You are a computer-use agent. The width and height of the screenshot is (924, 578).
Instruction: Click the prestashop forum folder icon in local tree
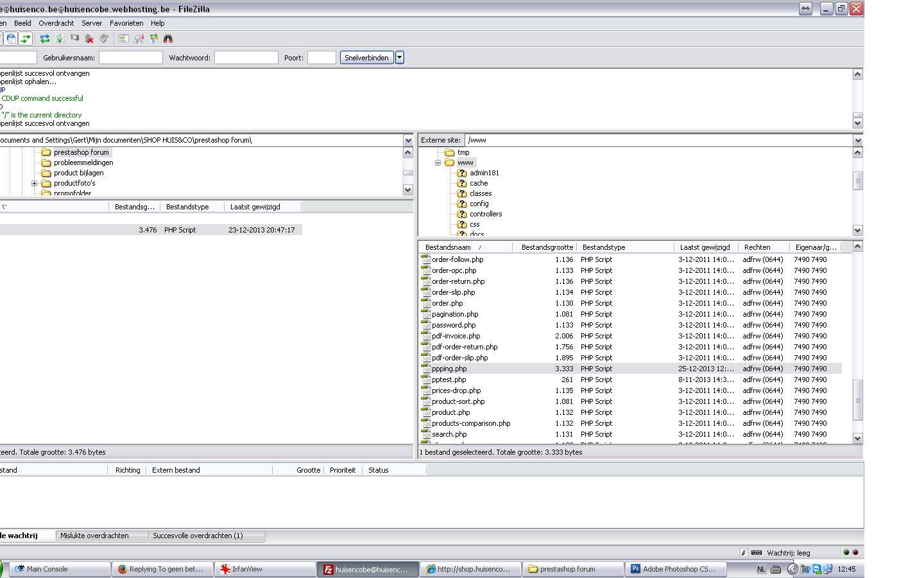tap(46, 152)
